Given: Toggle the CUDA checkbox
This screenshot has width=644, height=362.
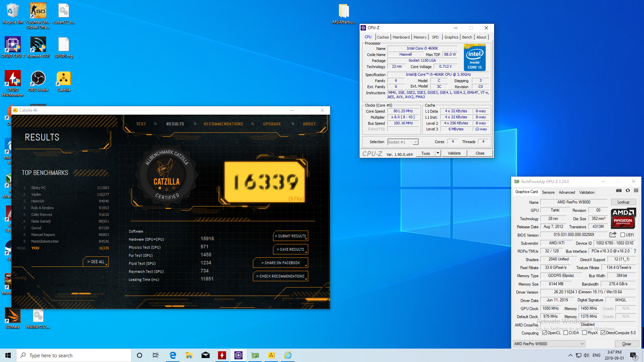Looking at the screenshot, I should click(x=566, y=333).
